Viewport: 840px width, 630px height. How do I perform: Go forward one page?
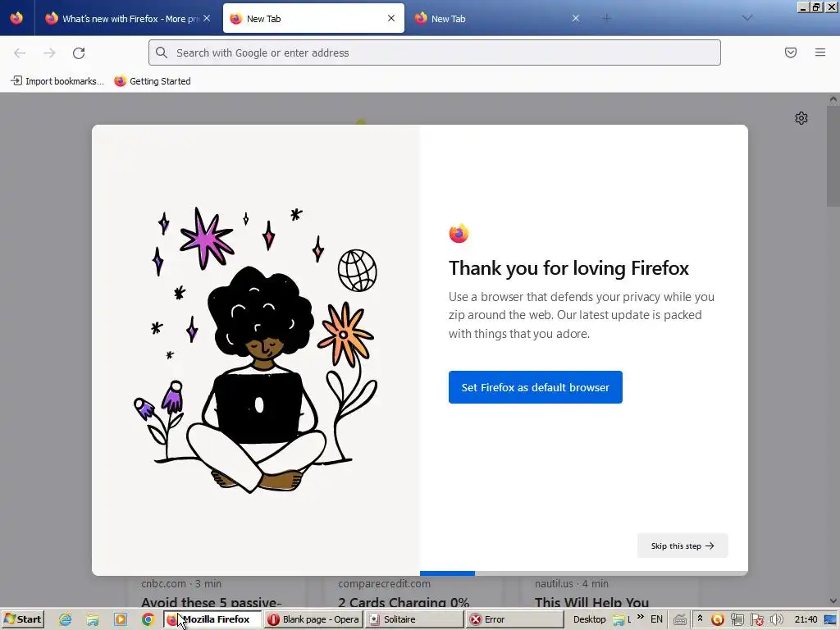(x=49, y=52)
